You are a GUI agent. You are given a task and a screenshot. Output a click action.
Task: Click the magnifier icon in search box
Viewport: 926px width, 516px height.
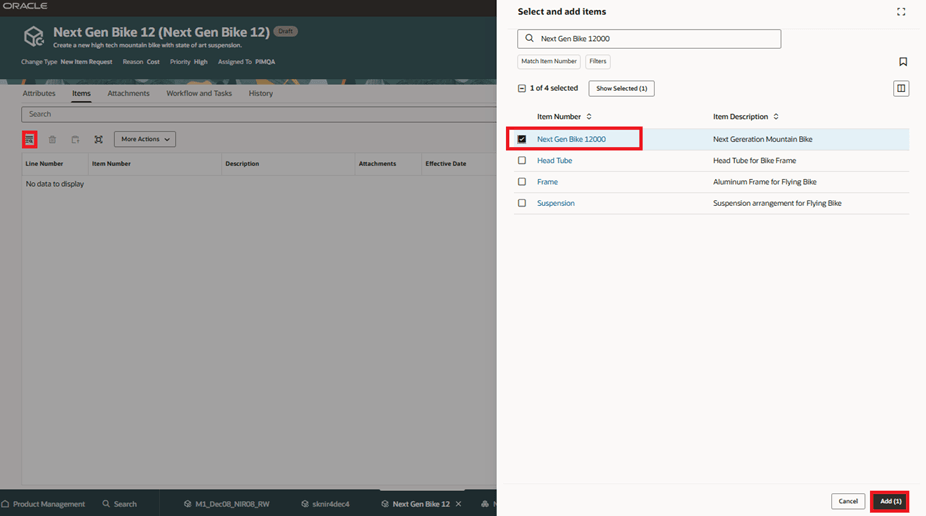(529, 38)
